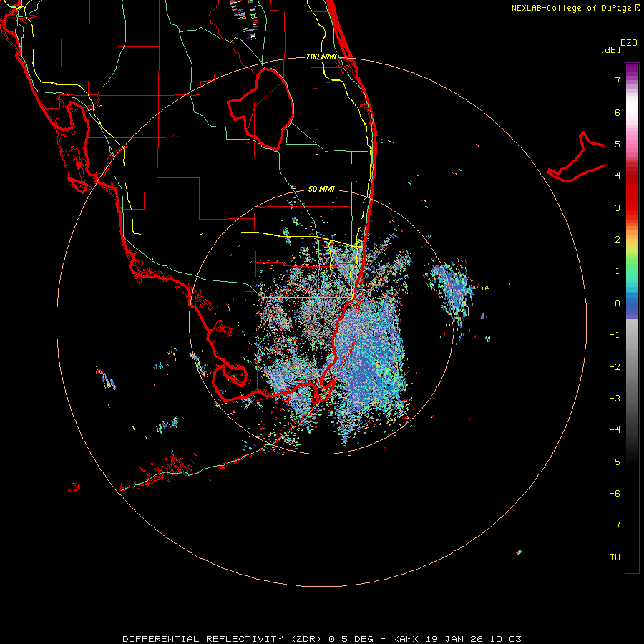
Task: Click the scale value 2 on the legend
Action: pyautogui.click(x=618, y=240)
